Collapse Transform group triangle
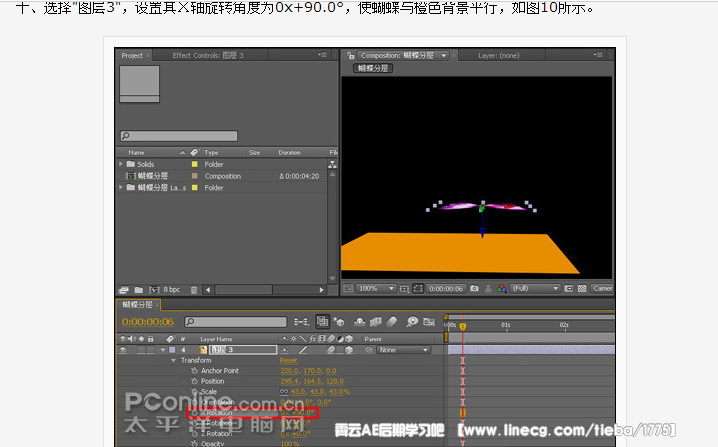The height and width of the screenshot is (447, 718). (x=174, y=360)
